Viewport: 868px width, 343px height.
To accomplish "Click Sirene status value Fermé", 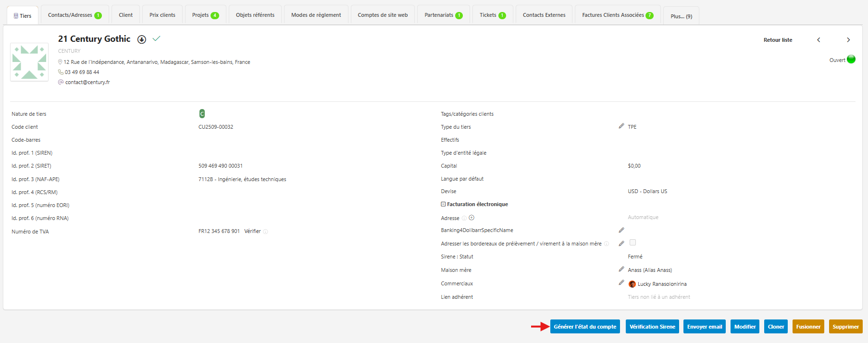I will 635,257.
